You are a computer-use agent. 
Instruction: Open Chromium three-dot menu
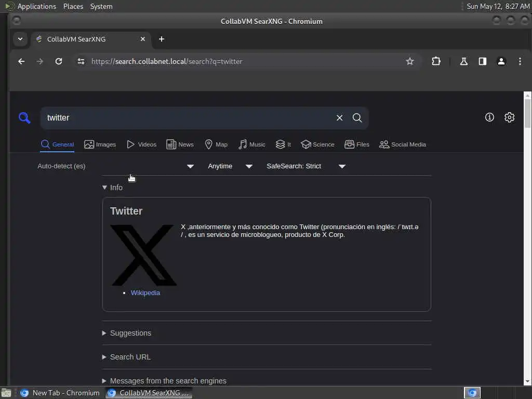tap(520, 61)
